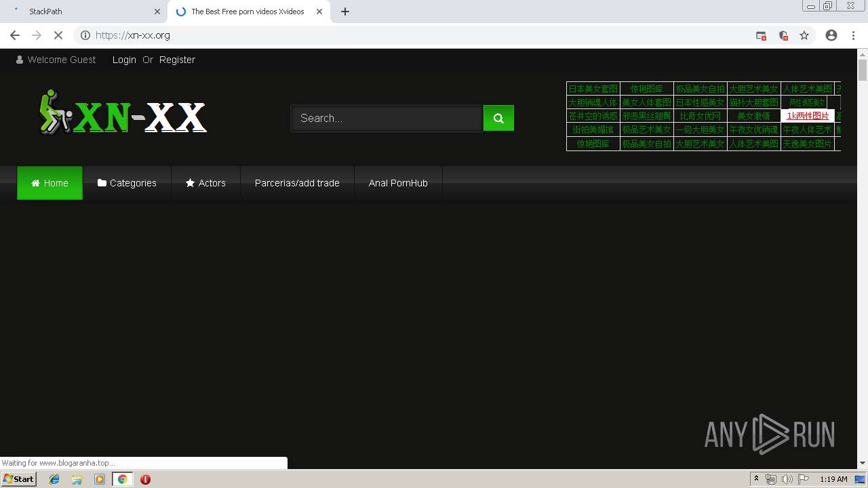Open Internet Explorer from the taskbar
This screenshot has width=868, height=488.
coord(54,479)
